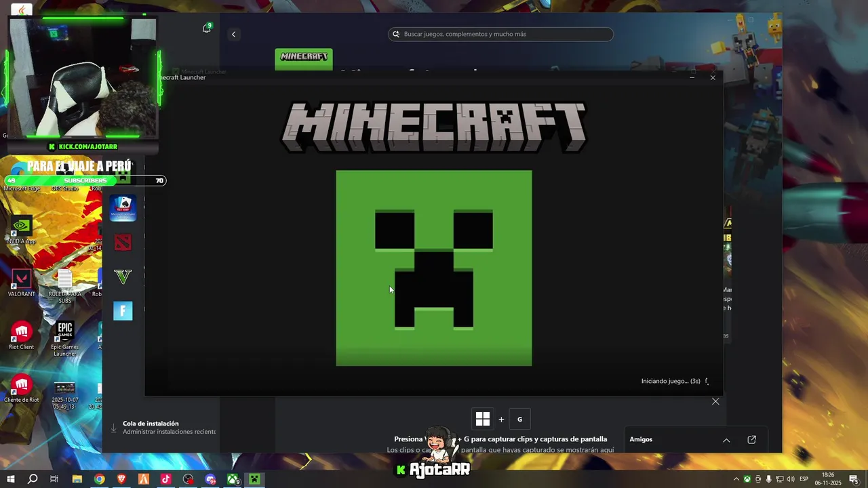Minimize the Minecraft Launcher window

(x=692, y=77)
